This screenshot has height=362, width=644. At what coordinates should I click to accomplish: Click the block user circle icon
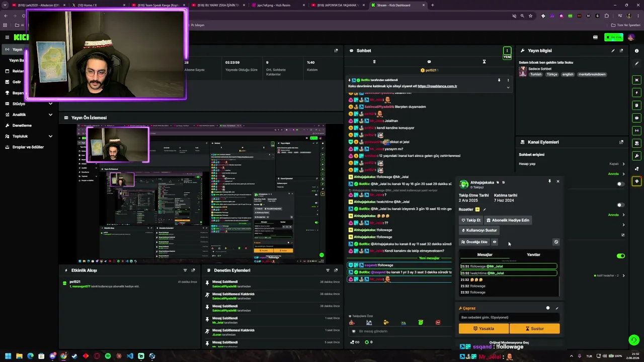tap(556, 242)
